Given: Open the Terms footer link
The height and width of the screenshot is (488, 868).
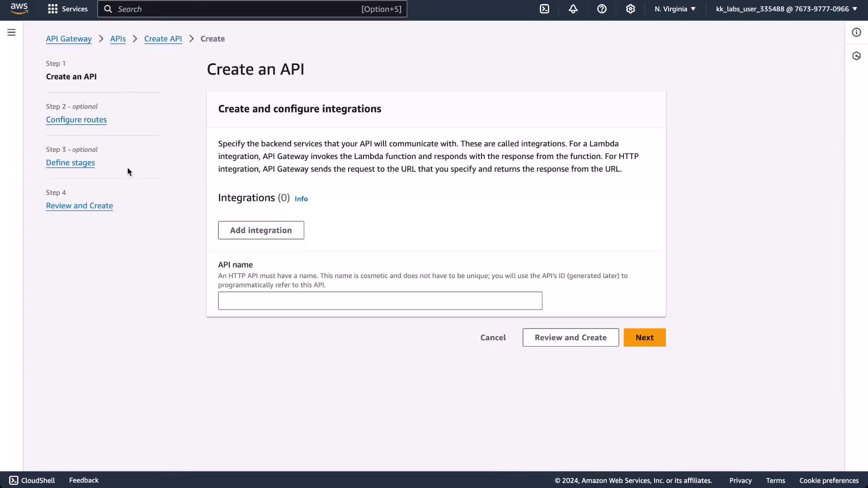Looking at the screenshot, I should tap(775, 481).
